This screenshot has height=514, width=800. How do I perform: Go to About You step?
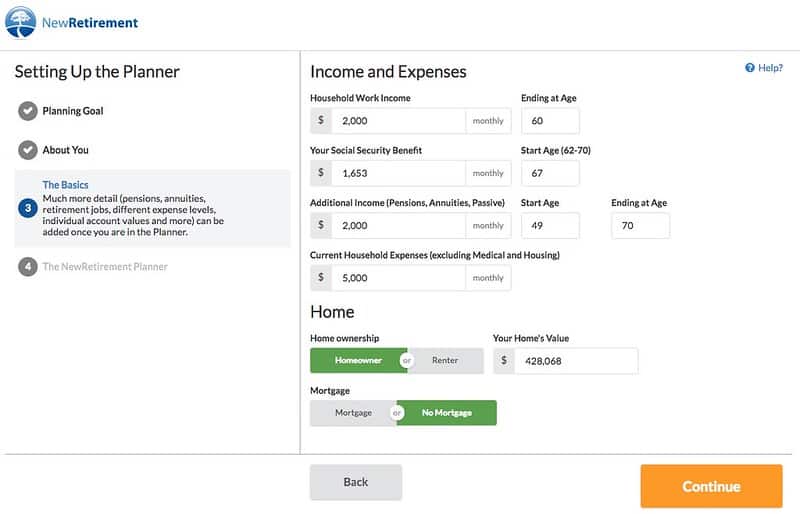pyautogui.click(x=65, y=150)
